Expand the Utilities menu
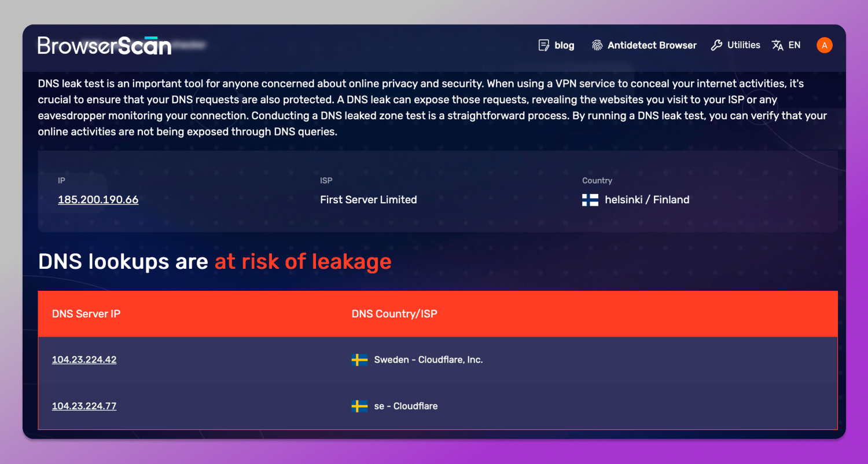Screen dimensions: 868x464 coord(744,45)
